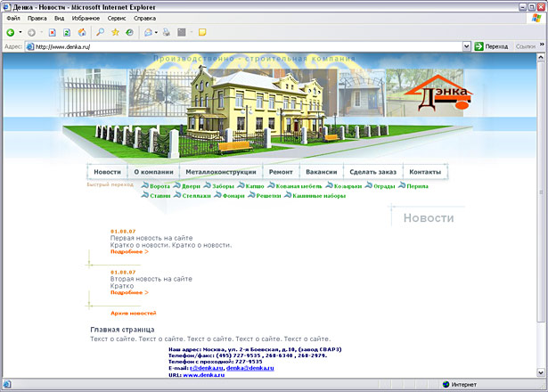Click the status bar page icon
This screenshot has height=392, width=548.
click(x=7, y=384)
